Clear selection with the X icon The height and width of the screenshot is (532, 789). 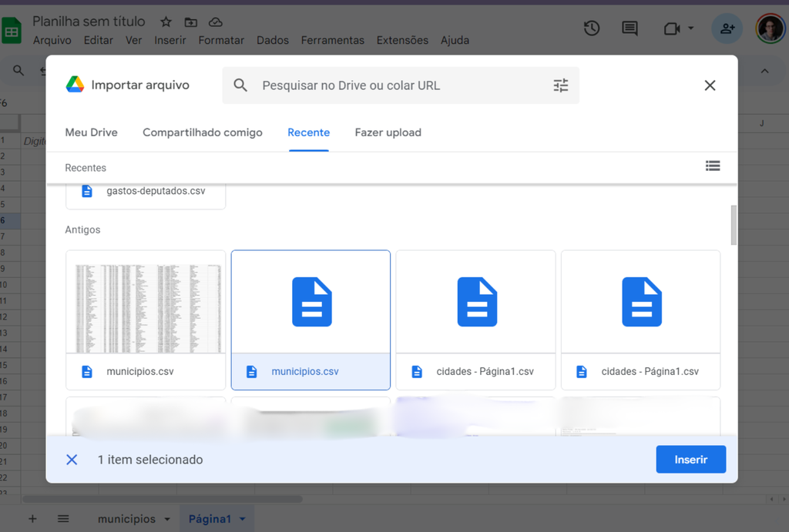(x=72, y=460)
